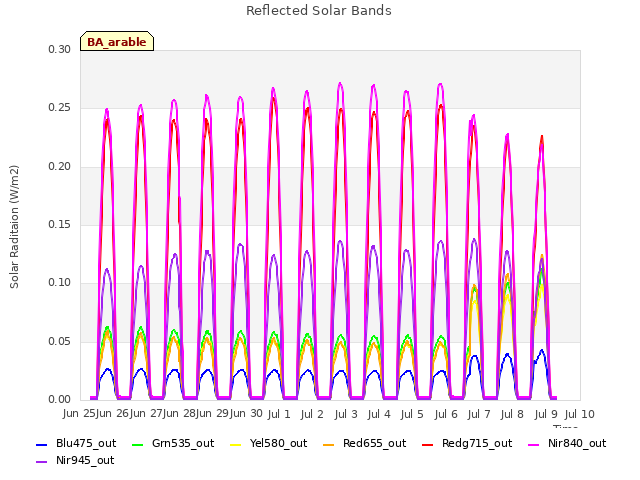Click the 0.05 y-axis tick label
The image size is (640, 480).
60,341
